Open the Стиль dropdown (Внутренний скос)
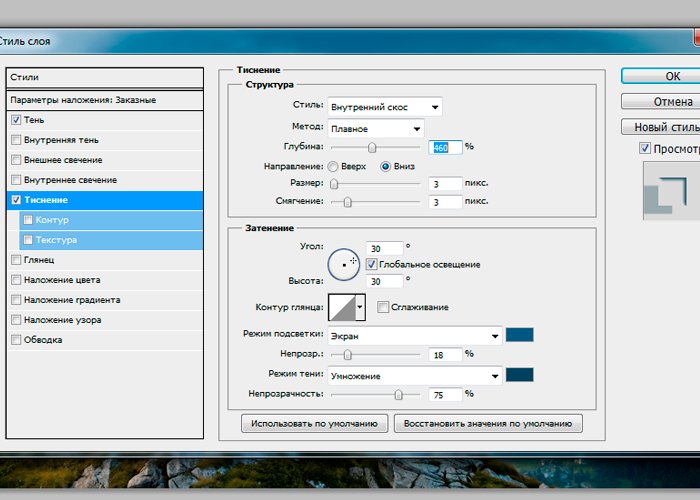 (385, 107)
